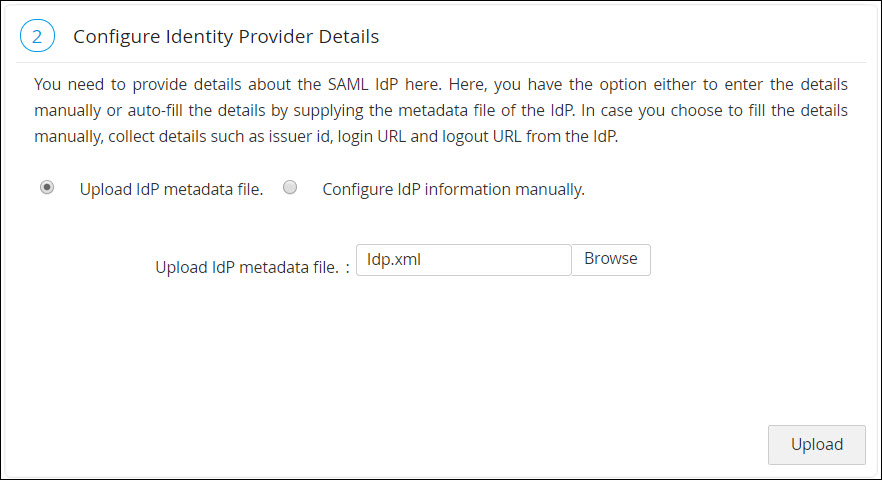Click the field label before the file input
Screen dimensions: 882x480
pyautogui.click(x=252, y=268)
